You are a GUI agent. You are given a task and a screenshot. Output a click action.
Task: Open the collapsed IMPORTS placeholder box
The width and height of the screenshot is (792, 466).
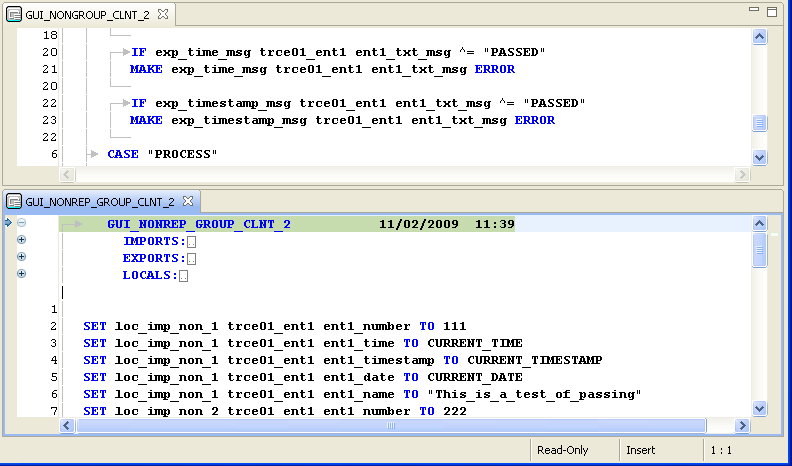pyautogui.click(x=191, y=242)
